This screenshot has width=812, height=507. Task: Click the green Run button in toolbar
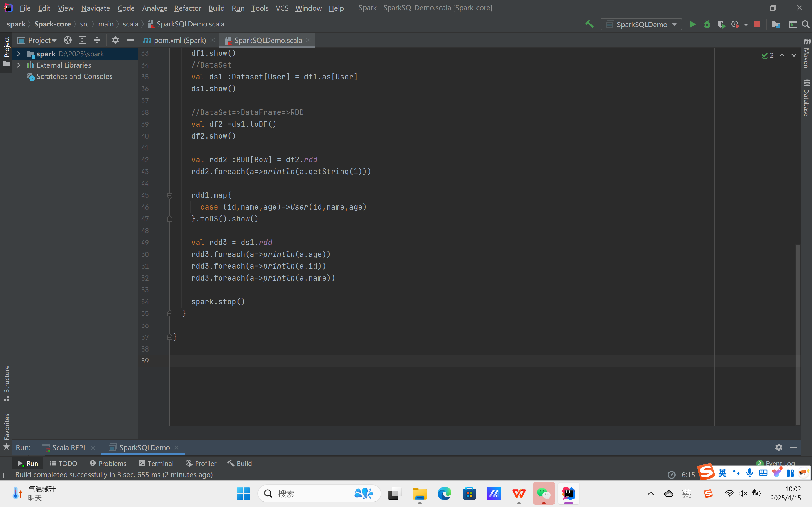click(x=692, y=24)
